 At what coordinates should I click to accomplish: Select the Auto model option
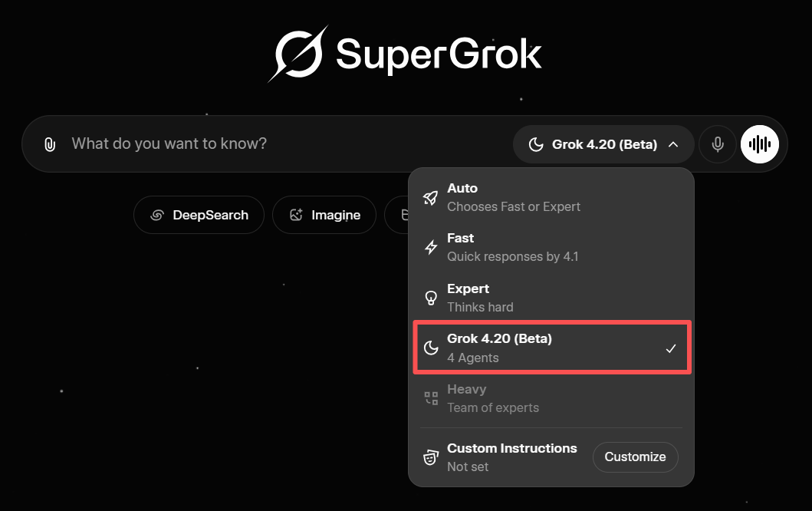pyautogui.click(x=537, y=196)
